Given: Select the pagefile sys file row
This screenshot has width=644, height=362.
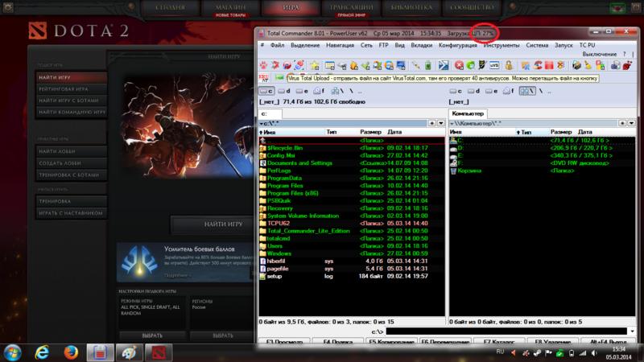Looking at the screenshot, I should point(352,269).
